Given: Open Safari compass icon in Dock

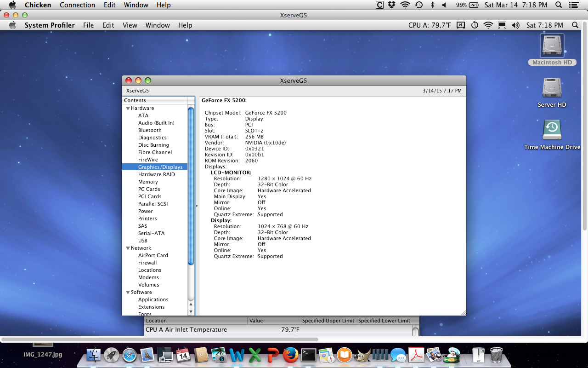Looking at the screenshot, I should 130,355.
